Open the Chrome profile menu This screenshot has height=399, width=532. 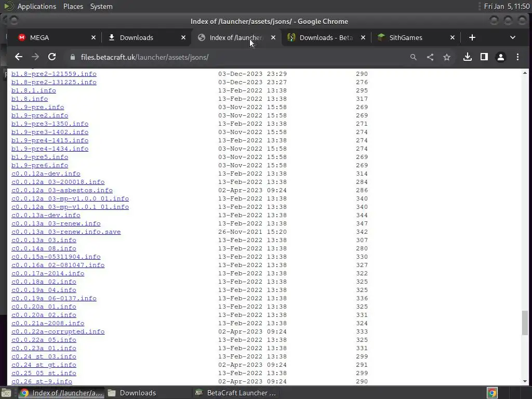[501, 57]
